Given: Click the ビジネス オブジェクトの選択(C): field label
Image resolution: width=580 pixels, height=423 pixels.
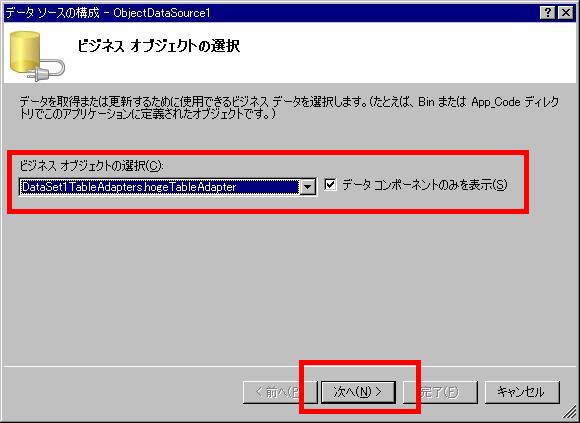Looking at the screenshot, I should [91, 166].
